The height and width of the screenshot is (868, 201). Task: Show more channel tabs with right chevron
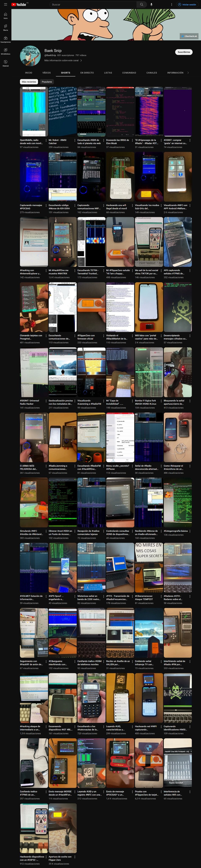(x=188, y=73)
